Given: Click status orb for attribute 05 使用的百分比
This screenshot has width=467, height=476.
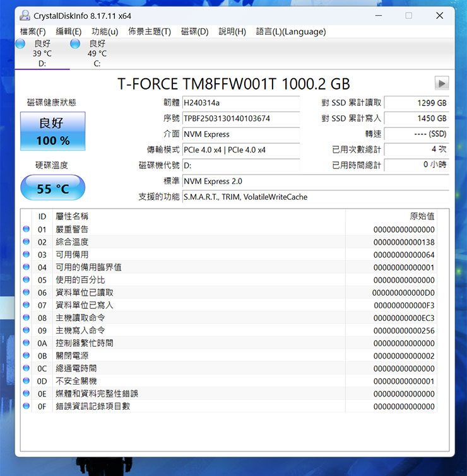Looking at the screenshot, I should [x=27, y=279].
